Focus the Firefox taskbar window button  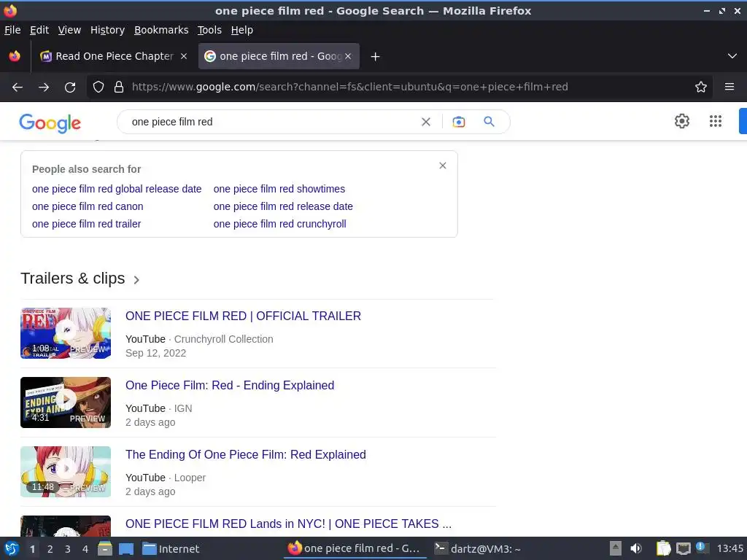click(355, 548)
